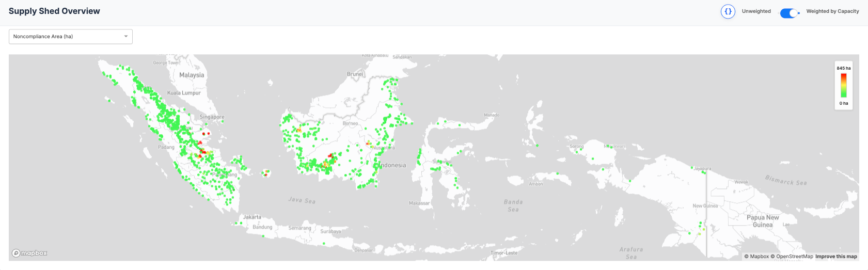The height and width of the screenshot is (270, 868).
Task: Open the Noncompliance Area (ha) dropdown
Action: [x=71, y=37]
